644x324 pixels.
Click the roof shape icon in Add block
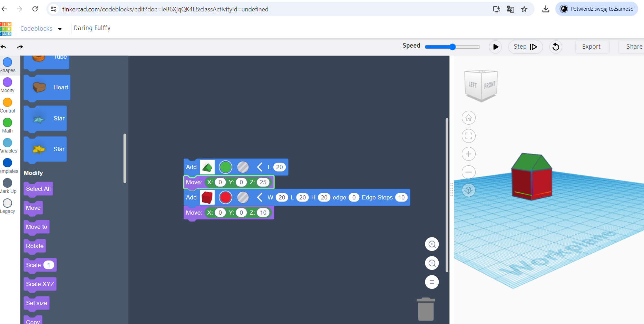pos(207,167)
